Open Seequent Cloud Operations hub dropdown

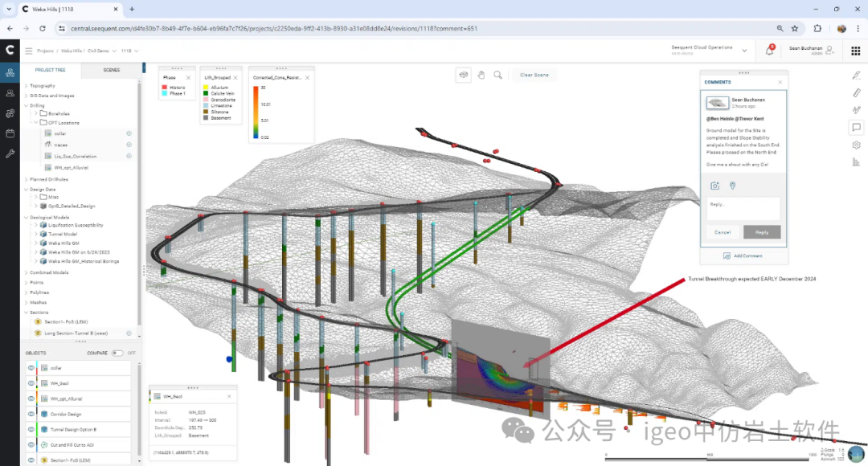(744, 51)
